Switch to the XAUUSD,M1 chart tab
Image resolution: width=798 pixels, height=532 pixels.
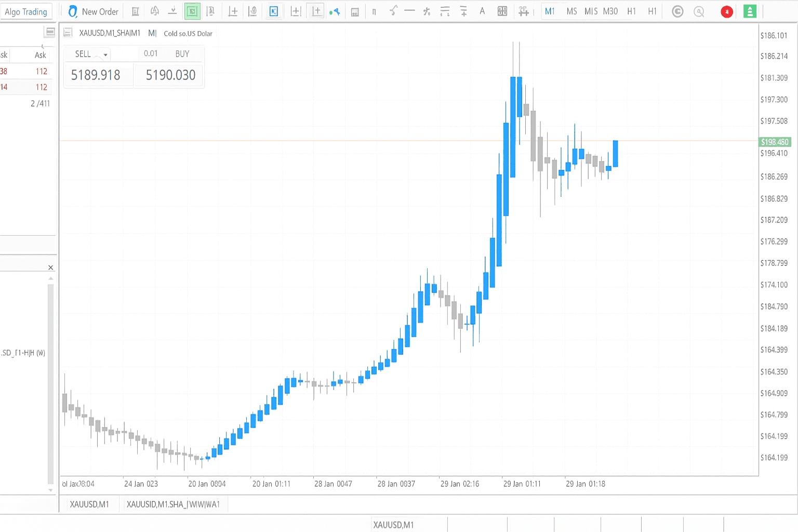(89, 504)
